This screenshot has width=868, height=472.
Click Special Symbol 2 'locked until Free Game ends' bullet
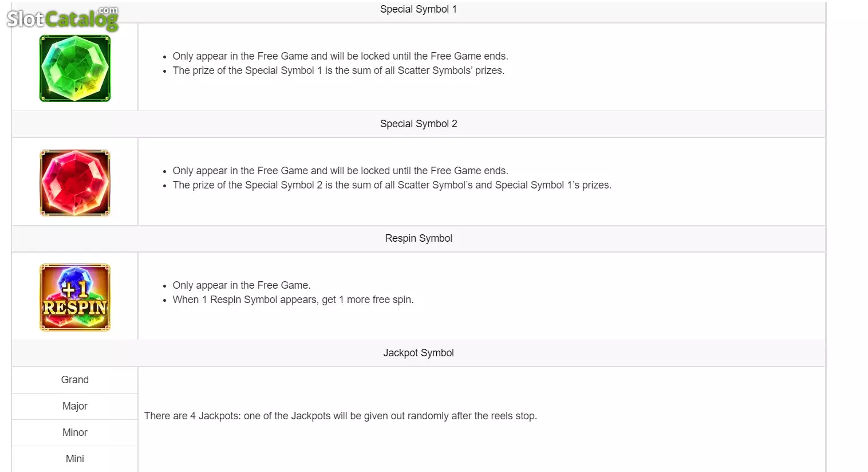point(340,171)
